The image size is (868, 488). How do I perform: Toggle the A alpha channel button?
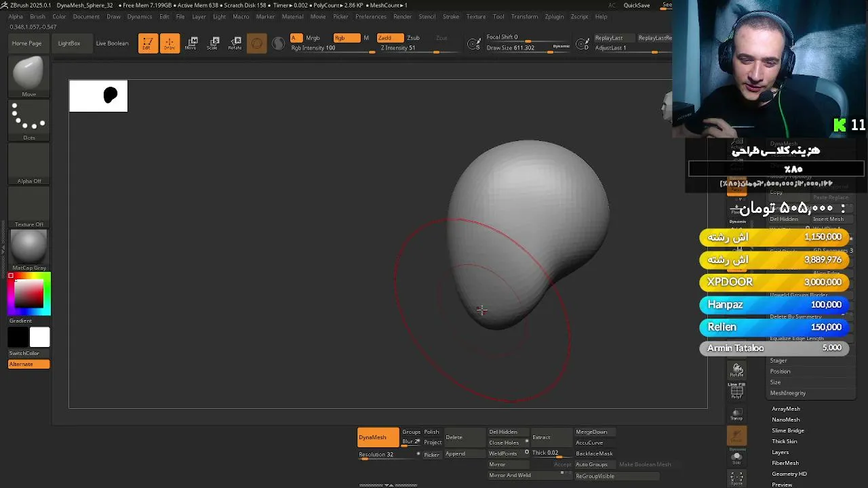coord(296,38)
